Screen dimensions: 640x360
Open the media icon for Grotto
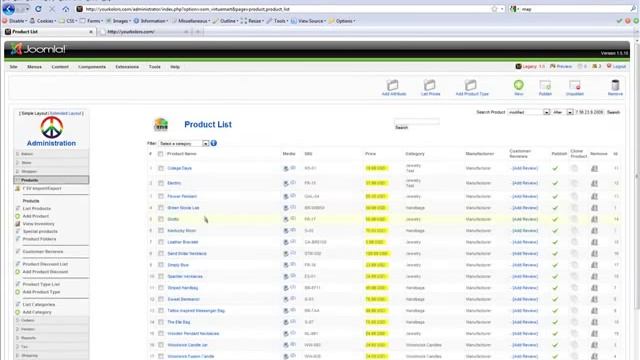click(286, 219)
